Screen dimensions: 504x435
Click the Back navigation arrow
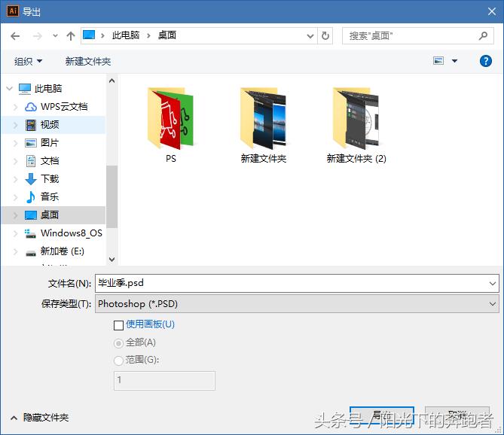(x=15, y=36)
